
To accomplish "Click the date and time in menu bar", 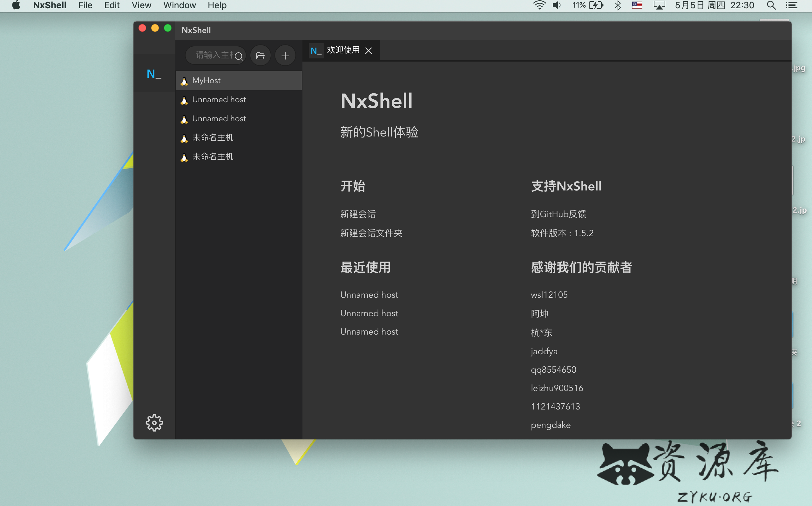I will (x=714, y=5).
